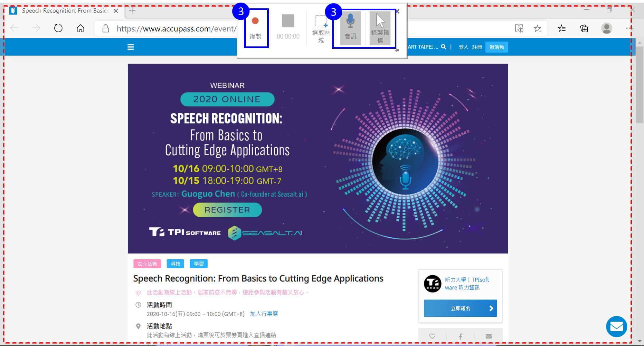The height and width of the screenshot is (346, 644).
Task: Open the read aloud icon in the address bar
Action: [519, 29]
